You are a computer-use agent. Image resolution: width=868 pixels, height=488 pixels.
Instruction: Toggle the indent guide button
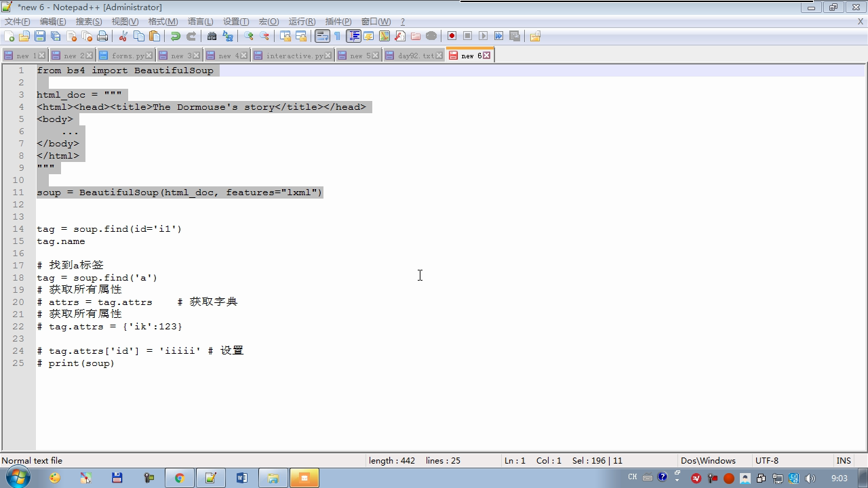click(353, 36)
